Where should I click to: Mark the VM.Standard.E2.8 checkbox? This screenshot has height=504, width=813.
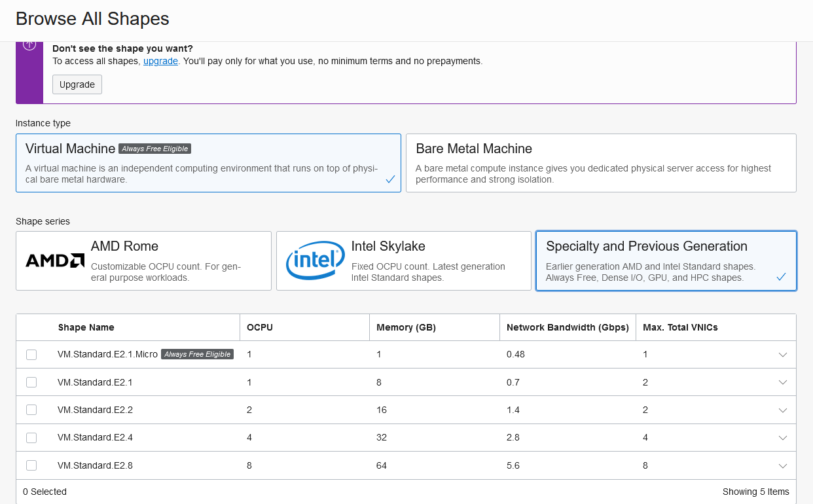[x=31, y=465]
